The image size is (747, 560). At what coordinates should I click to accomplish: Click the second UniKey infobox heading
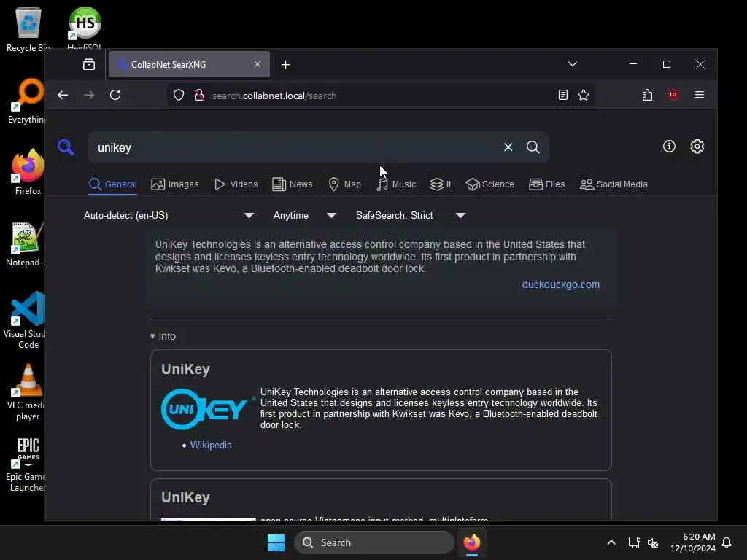pos(185,497)
